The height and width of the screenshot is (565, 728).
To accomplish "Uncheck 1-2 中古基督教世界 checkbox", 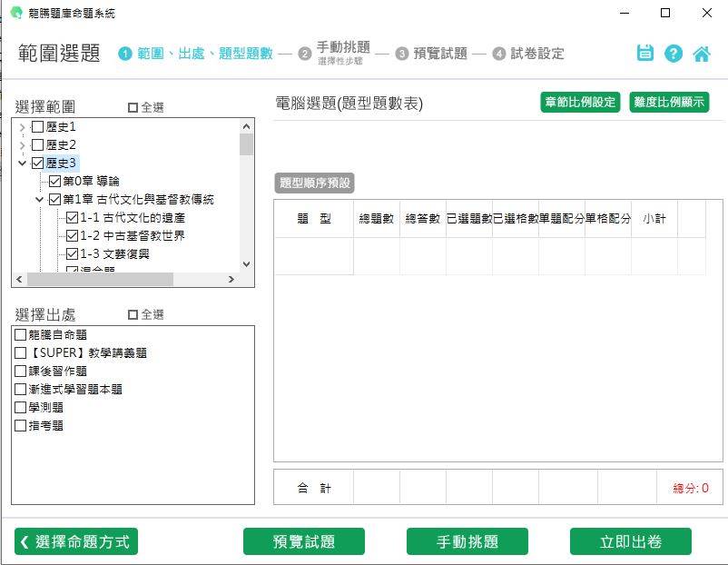I will click(72, 235).
